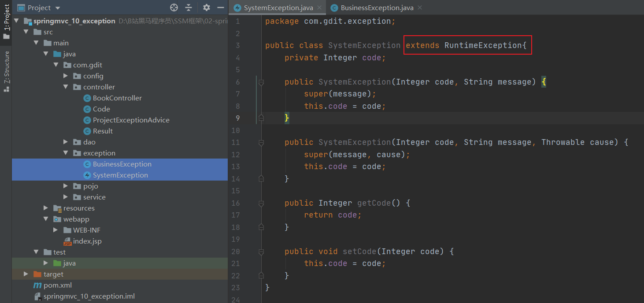
Task: Hide the Project panel with minus icon
Action: coord(220,7)
